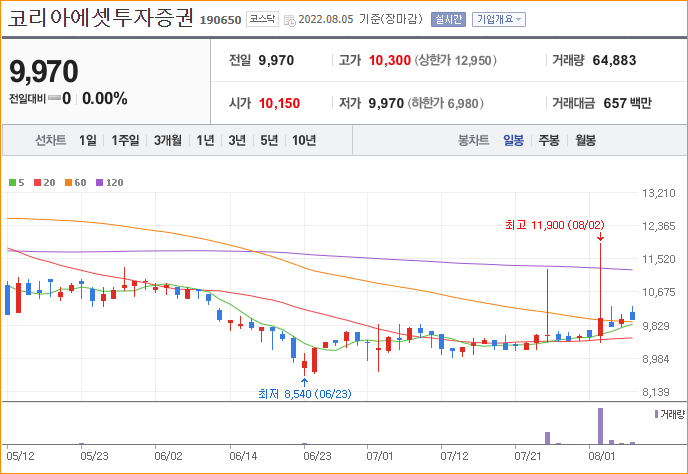The image size is (688, 474).
Task: Click the 하한가 6,980 lower limit text
Action: pos(445,103)
